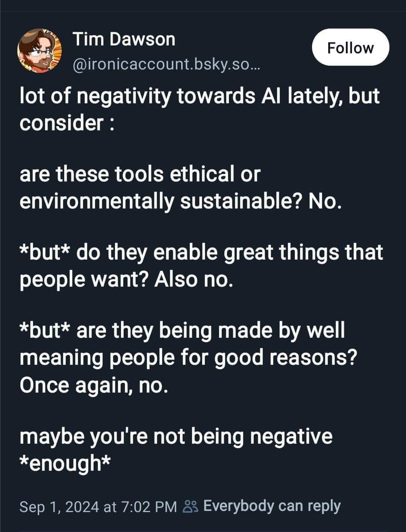Image resolution: width=406 pixels, height=532 pixels.
Task: Open the Sep 1, 2024 timestamp link
Action: click(98, 506)
